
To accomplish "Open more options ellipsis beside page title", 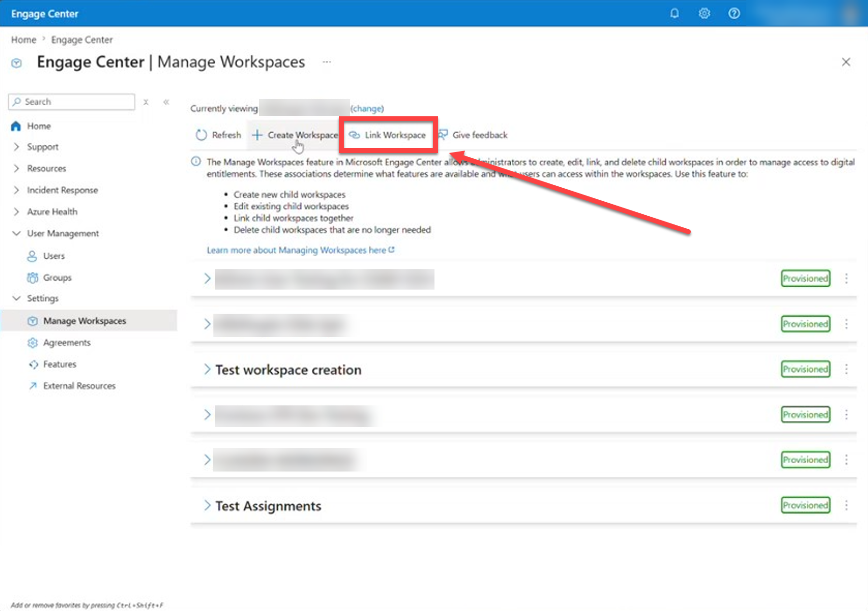I will (327, 62).
